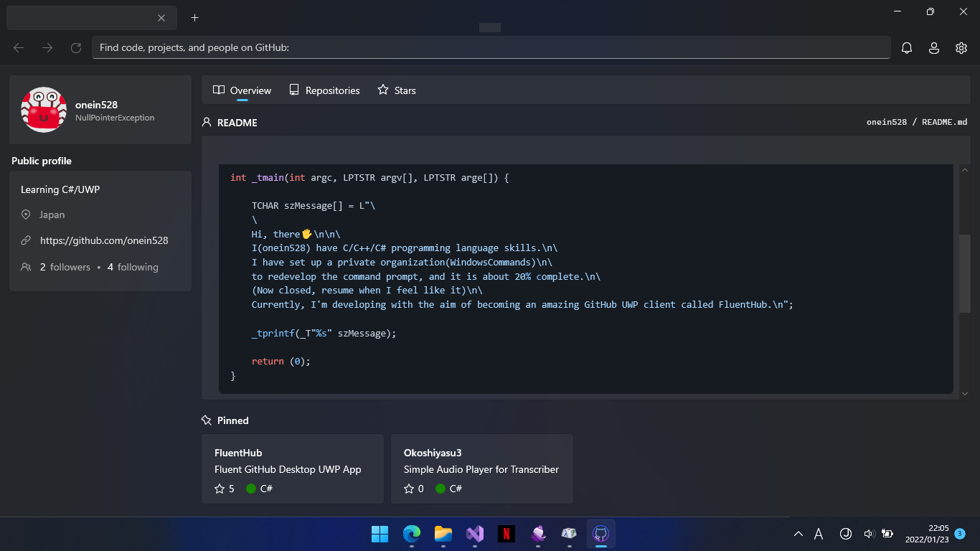The height and width of the screenshot is (551, 980).
Task: Open the README.md breadcrumb link
Action: 945,122
